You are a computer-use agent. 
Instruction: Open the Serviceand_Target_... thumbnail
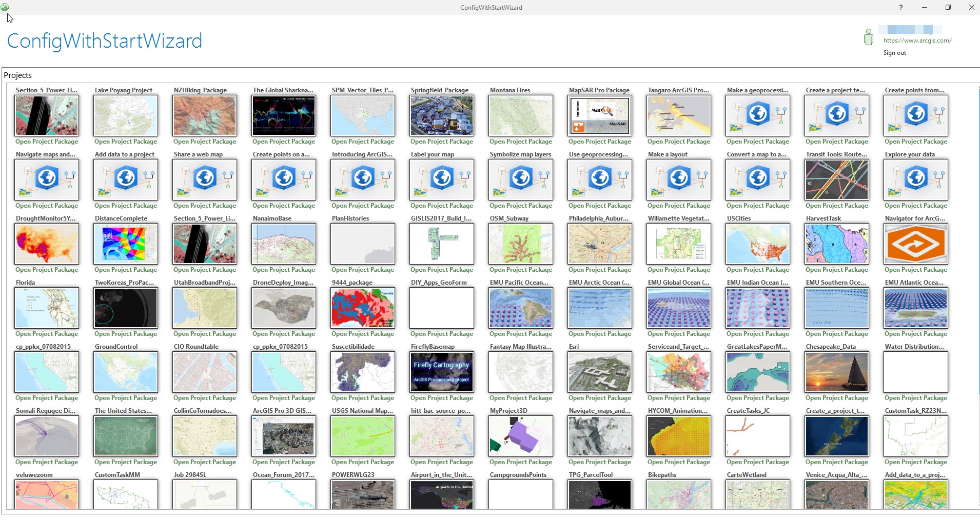679,372
